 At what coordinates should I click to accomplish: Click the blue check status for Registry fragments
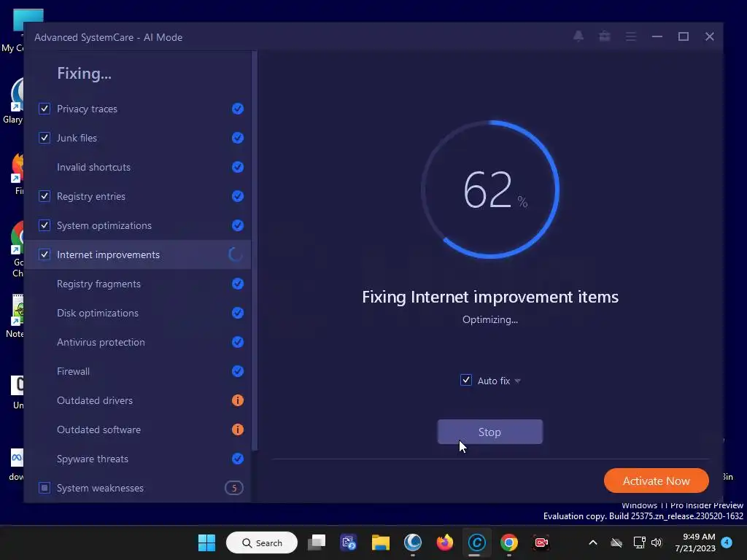pos(237,284)
